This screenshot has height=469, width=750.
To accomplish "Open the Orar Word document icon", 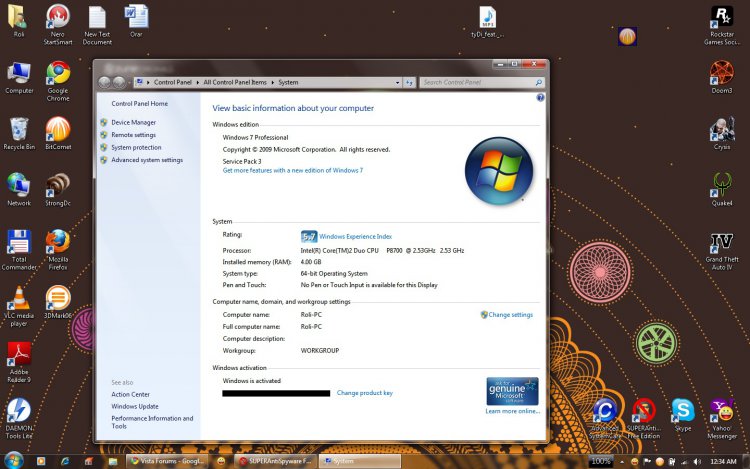I will pos(136,20).
